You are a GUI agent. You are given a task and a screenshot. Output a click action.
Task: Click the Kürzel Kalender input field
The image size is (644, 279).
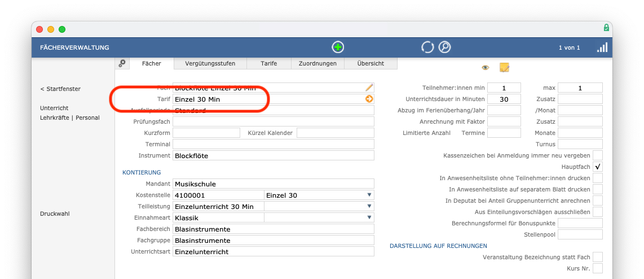coord(336,133)
